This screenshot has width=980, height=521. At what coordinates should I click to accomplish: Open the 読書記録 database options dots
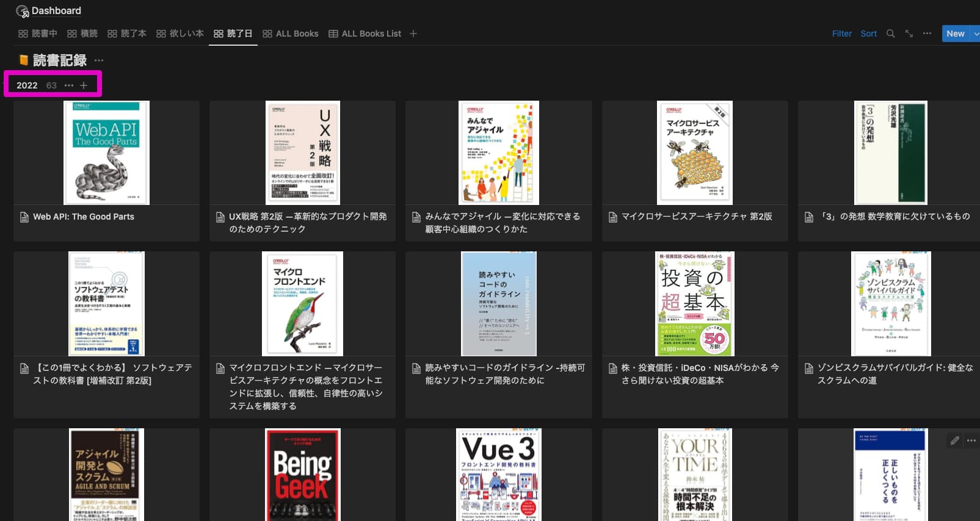point(99,60)
